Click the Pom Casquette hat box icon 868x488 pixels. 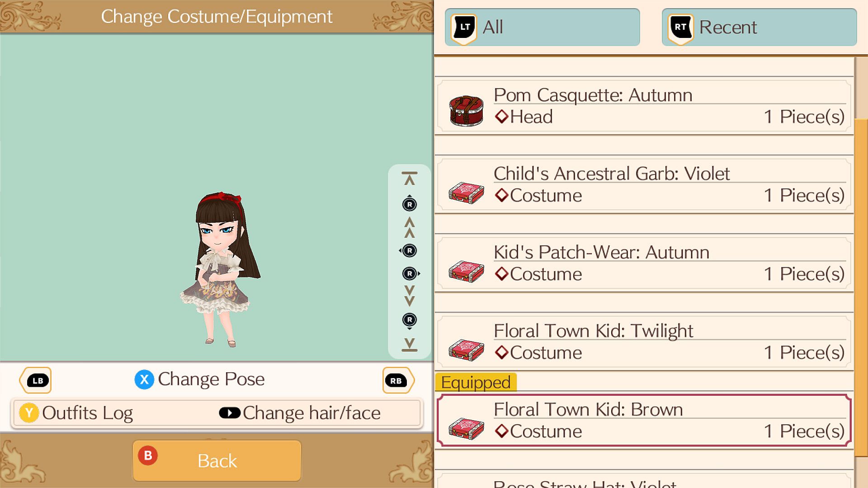466,110
